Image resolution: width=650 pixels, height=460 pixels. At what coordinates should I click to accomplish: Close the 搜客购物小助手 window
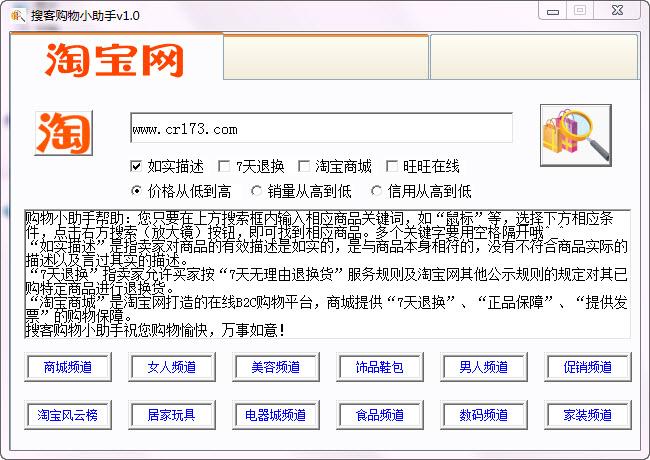pos(617,10)
